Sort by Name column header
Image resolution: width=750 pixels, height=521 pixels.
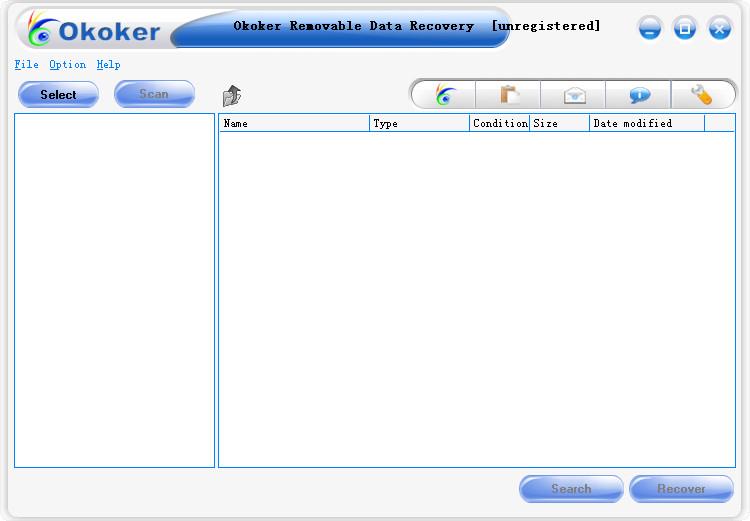pyautogui.click(x=294, y=123)
